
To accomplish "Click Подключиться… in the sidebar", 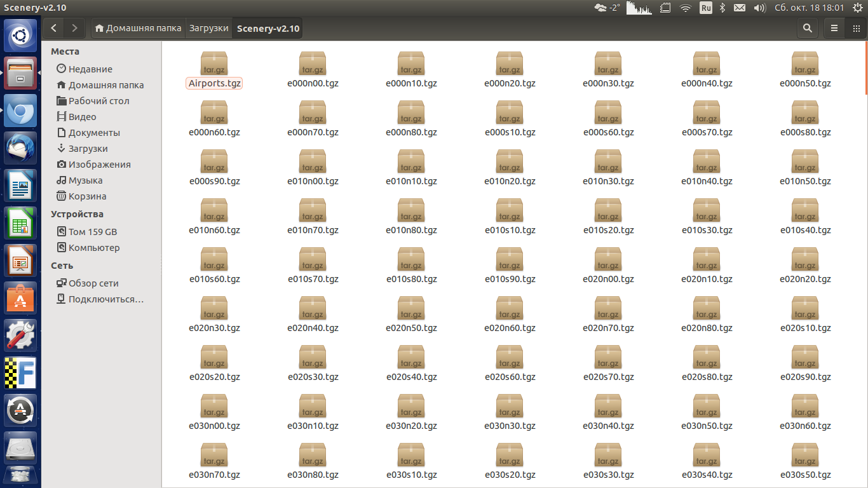I will click(102, 299).
